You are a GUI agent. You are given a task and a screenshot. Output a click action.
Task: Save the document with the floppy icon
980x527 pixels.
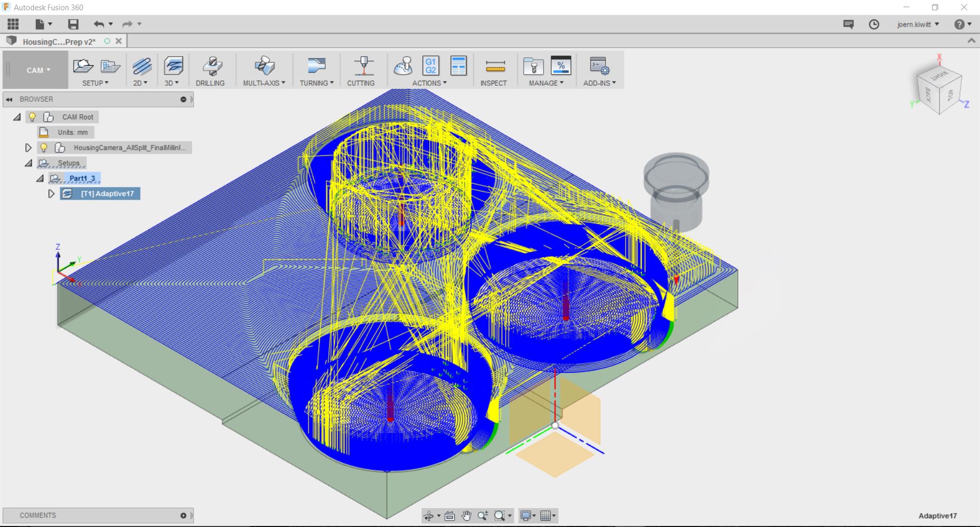(x=73, y=24)
